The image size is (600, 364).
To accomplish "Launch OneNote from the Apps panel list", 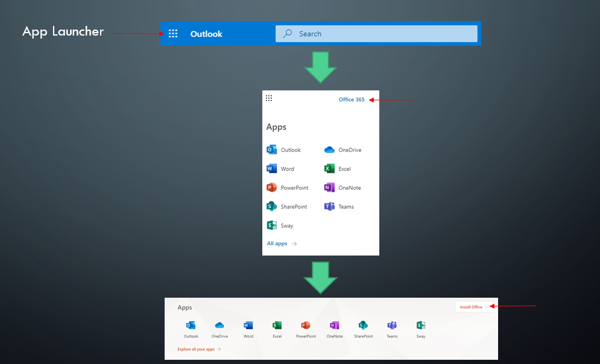I will click(x=343, y=188).
